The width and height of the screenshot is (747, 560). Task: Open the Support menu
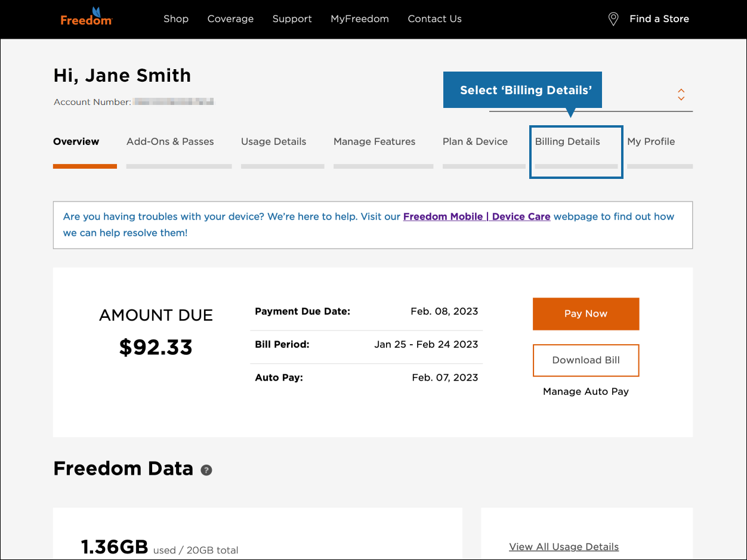pyautogui.click(x=292, y=18)
